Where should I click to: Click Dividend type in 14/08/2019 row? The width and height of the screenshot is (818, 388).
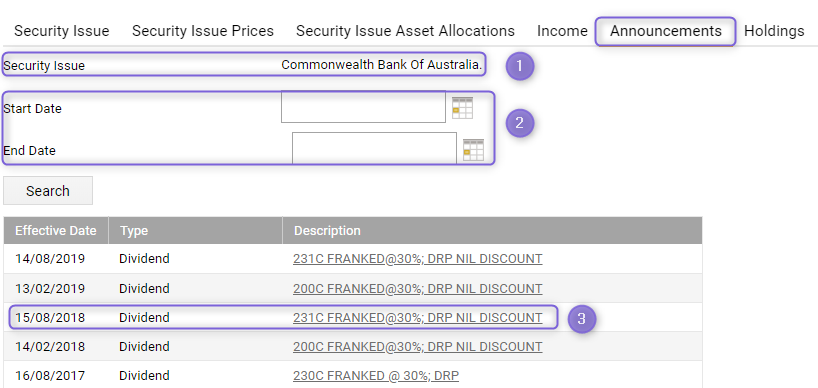click(144, 259)
